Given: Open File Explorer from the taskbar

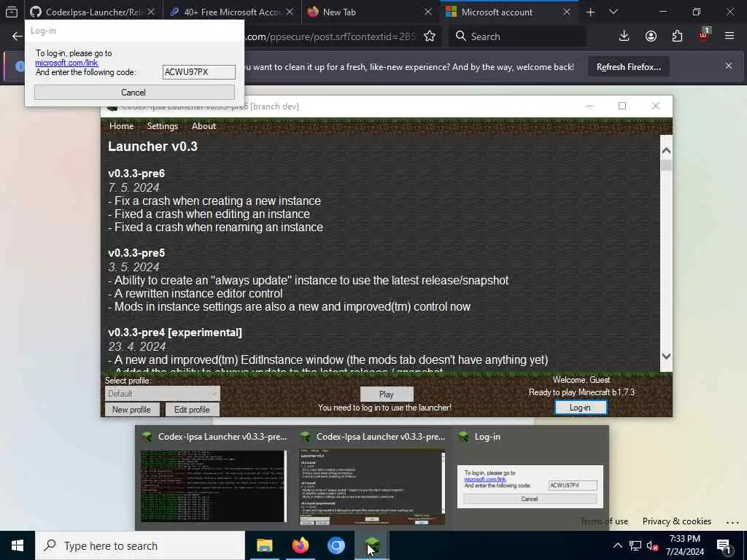Looking at the screenshot, I should pos(264,545).
